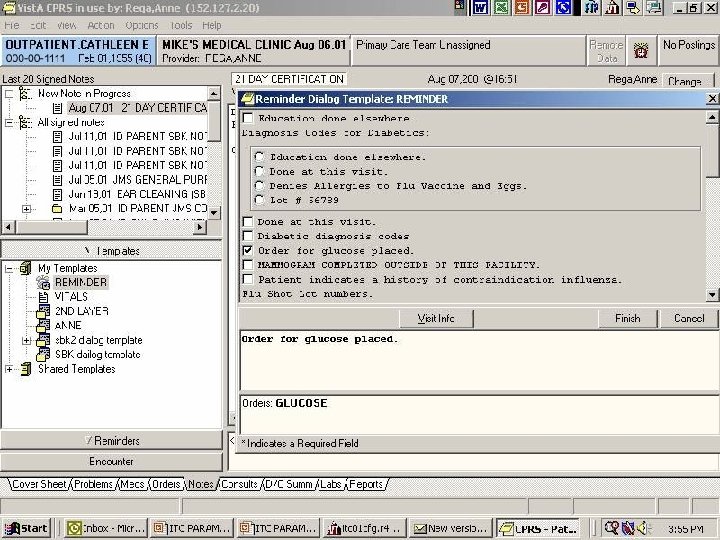Switch to the Labs tab
Viewport: 720px width, 540px height.
(331, 484)
